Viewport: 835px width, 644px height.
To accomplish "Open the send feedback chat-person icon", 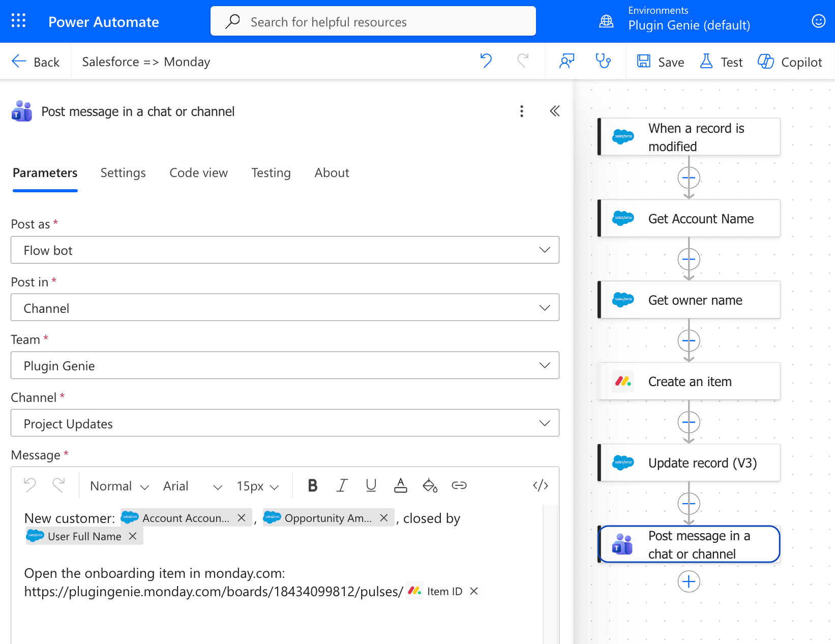I will 567,61.
